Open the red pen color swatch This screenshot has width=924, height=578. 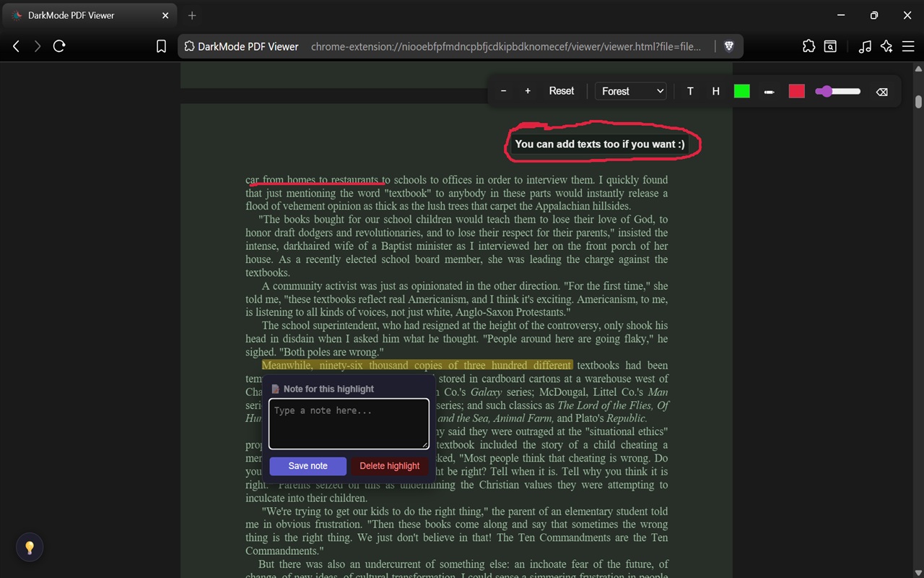point(797,91)
